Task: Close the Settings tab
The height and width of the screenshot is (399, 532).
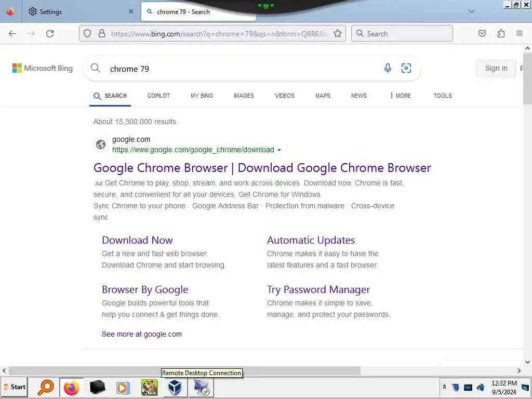Action: click(x=131, y=11)
